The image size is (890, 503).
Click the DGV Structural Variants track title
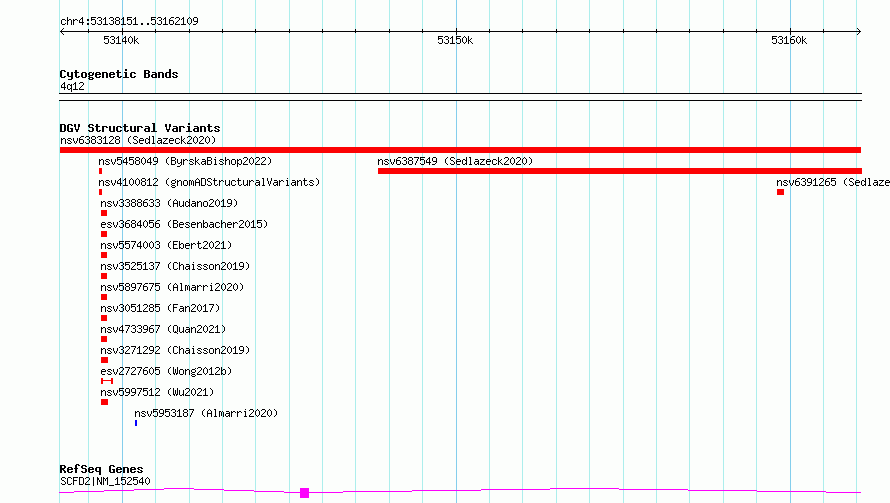click(x=140, y=128)
